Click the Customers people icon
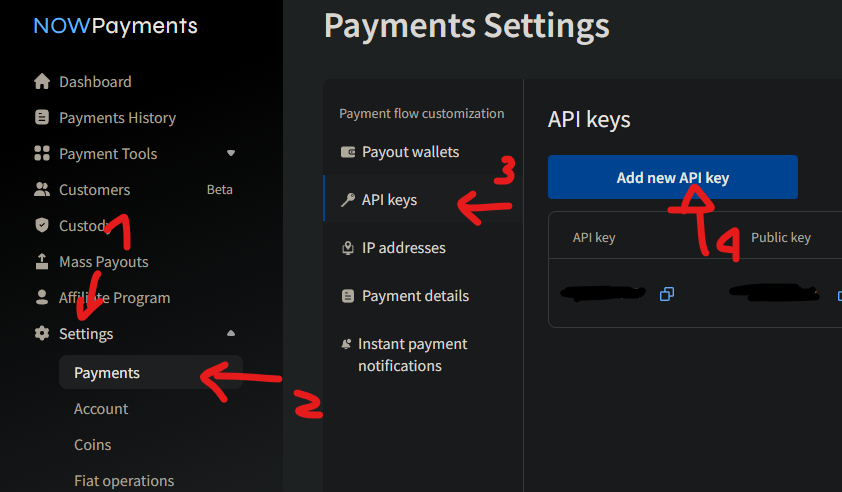Viewport: 842px width, 492px height. click(41, 189)
